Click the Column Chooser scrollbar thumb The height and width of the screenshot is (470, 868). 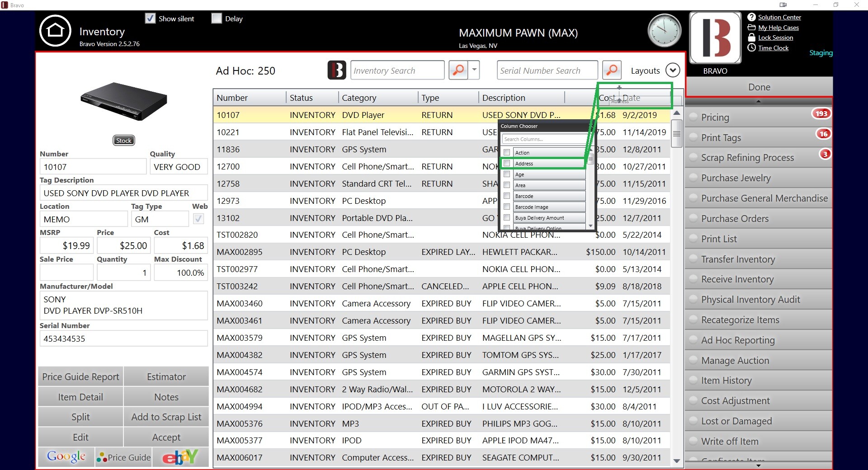click(x=590, y=160)
